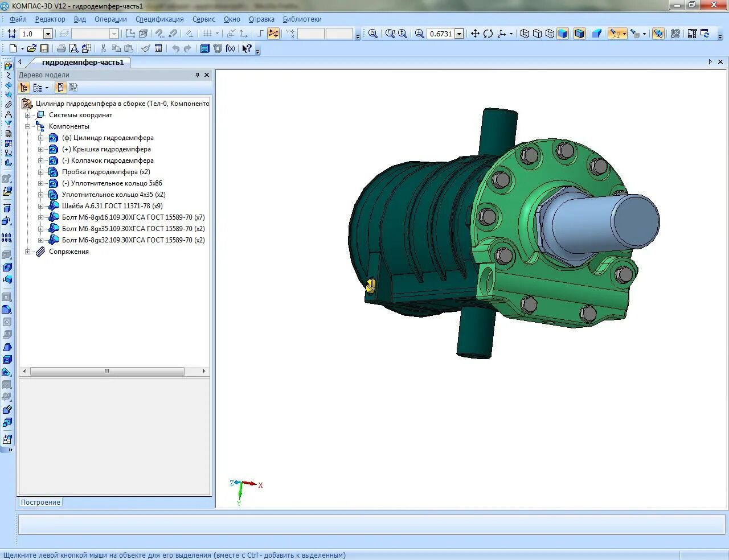The image size is (729, 560).
Task: Toggle the parametric mode button (highlighted orange)
Action: 273,34
